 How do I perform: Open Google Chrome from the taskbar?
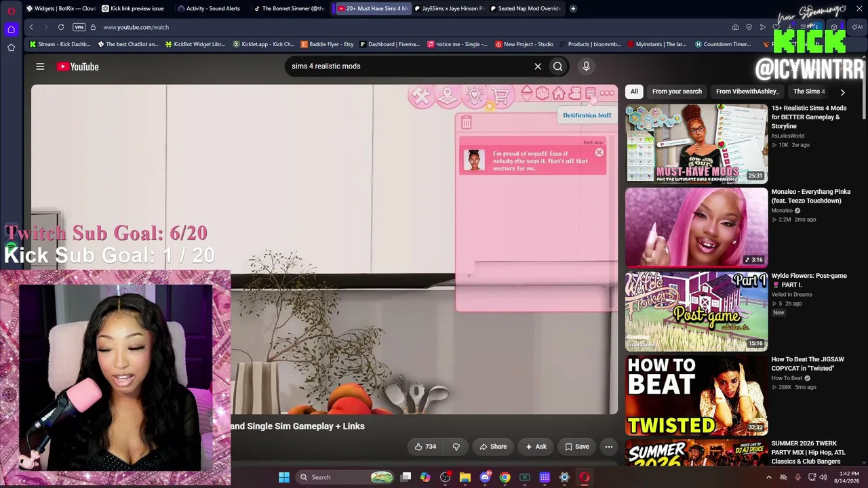click(505, 477)
